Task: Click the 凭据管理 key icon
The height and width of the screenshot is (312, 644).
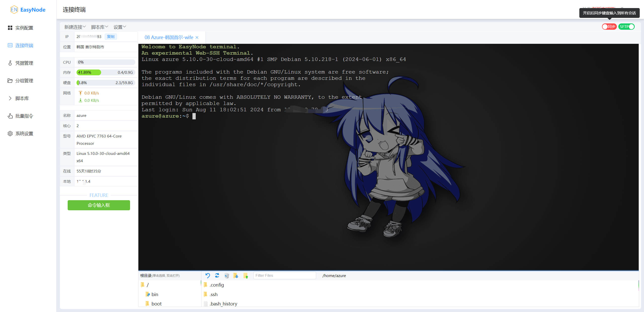Action: [10, 63]
